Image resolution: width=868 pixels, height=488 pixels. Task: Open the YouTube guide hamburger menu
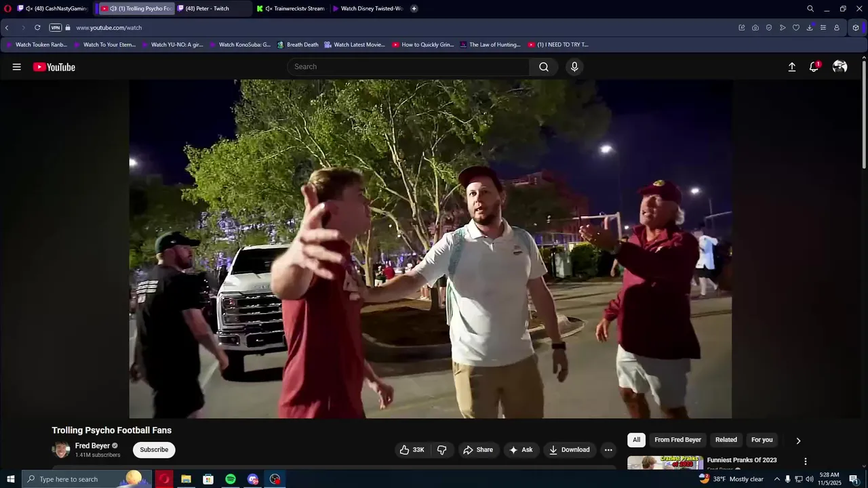point(17,67)
